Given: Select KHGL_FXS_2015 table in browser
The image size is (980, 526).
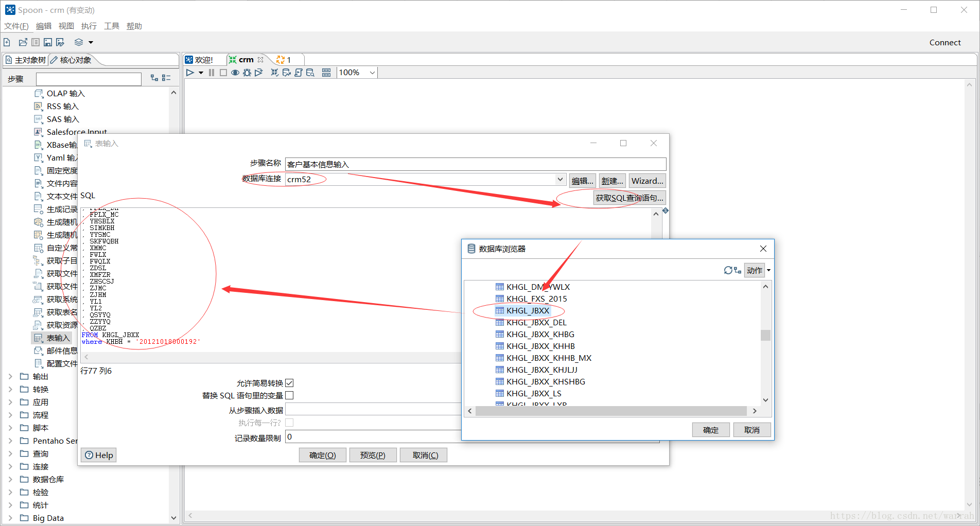Looking at the screenshot, I should tap(531, 299).
